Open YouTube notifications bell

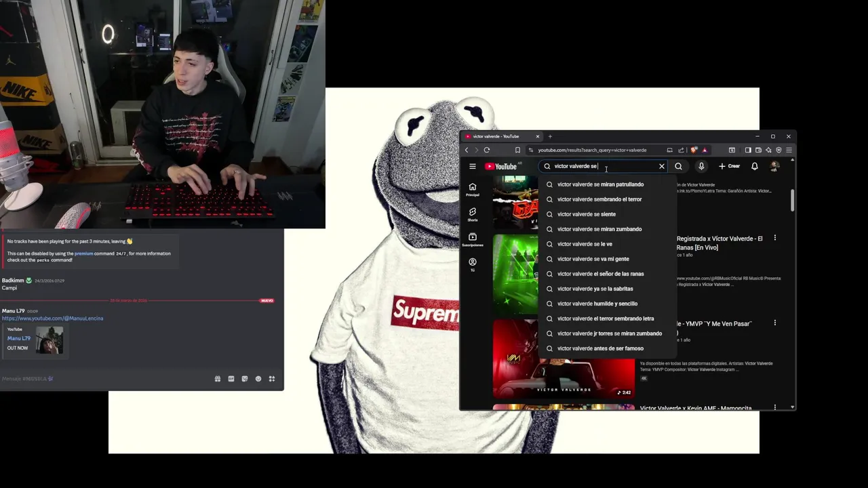(754, 166)
